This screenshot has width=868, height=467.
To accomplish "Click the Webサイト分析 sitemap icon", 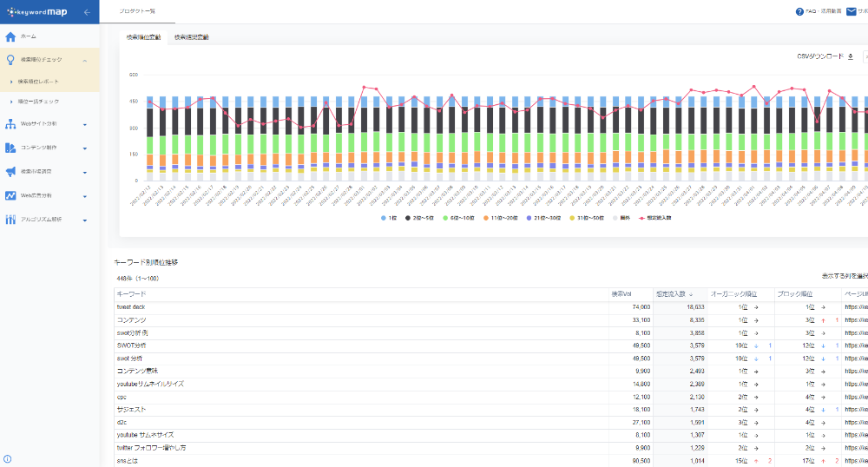I will pyautogui.click(x=10, y=124).
